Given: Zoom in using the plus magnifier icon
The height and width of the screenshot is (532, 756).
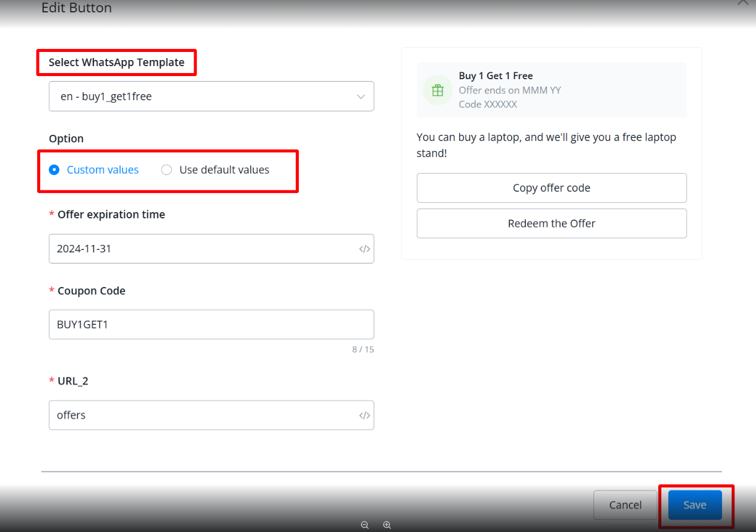Looking at the screenshot, I should tap(387, 525).
